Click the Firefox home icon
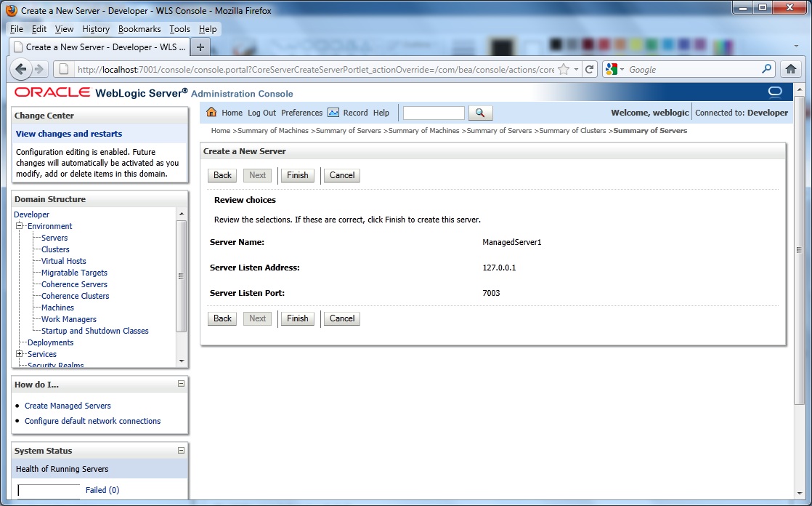Viewport: 812px width, 506px height. (790, 69)
